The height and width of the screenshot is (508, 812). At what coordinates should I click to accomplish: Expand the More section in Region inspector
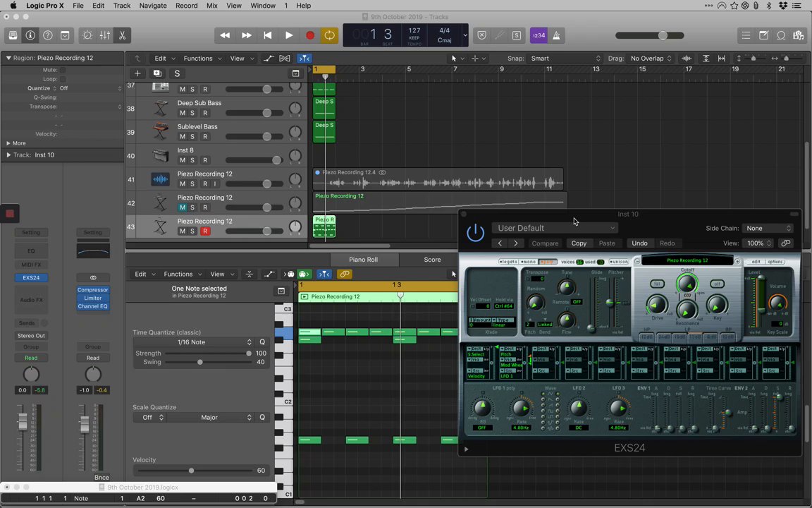click(8, 143)
